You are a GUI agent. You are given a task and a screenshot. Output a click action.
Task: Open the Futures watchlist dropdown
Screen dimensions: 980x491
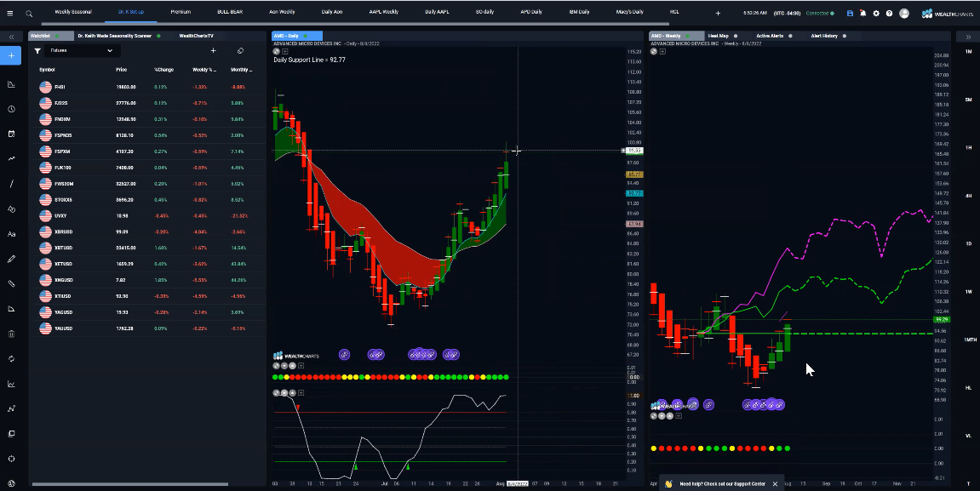(x=81, y=50)
